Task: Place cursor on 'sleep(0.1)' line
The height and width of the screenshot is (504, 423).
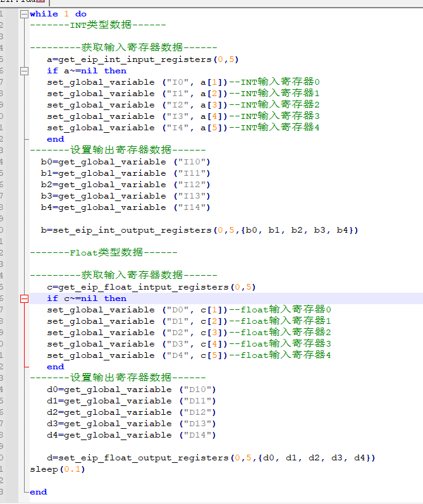Action: 57,469
